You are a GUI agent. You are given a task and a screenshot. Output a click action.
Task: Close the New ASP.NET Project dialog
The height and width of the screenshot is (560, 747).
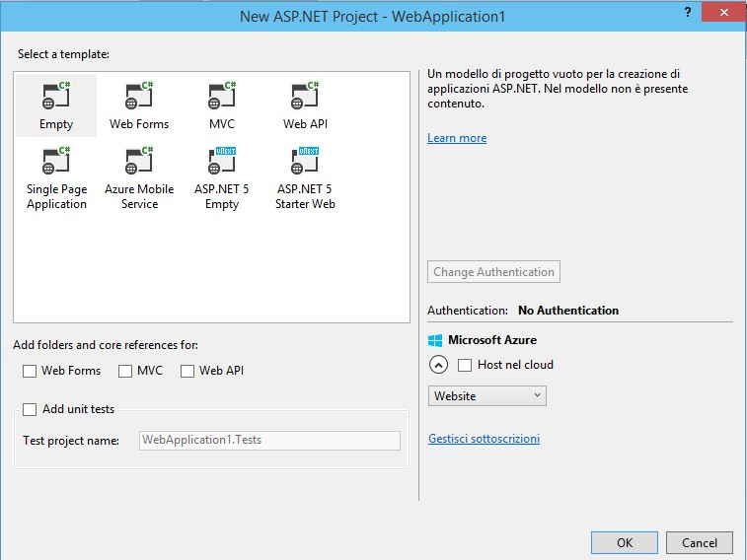[x=723, y=12]
